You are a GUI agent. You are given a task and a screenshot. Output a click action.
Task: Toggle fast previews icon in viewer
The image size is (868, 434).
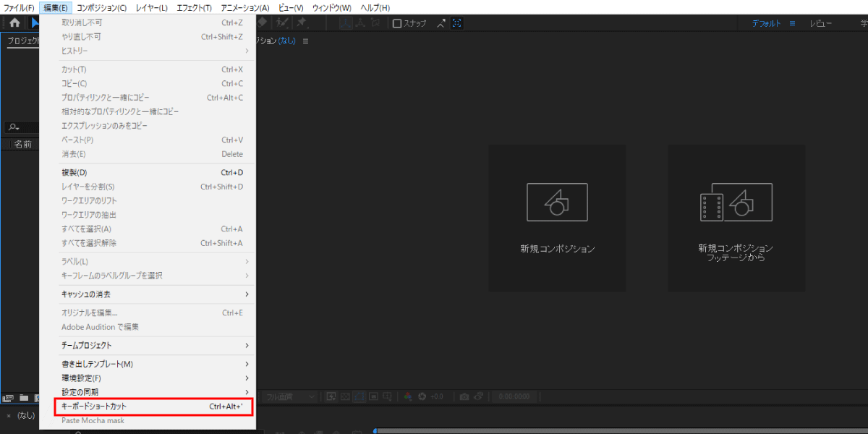click(331, 396)
